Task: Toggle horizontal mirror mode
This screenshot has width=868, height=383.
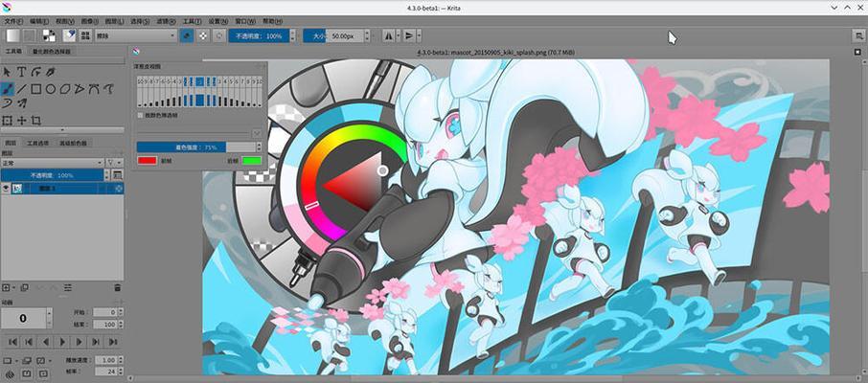Action: [388, 35]
